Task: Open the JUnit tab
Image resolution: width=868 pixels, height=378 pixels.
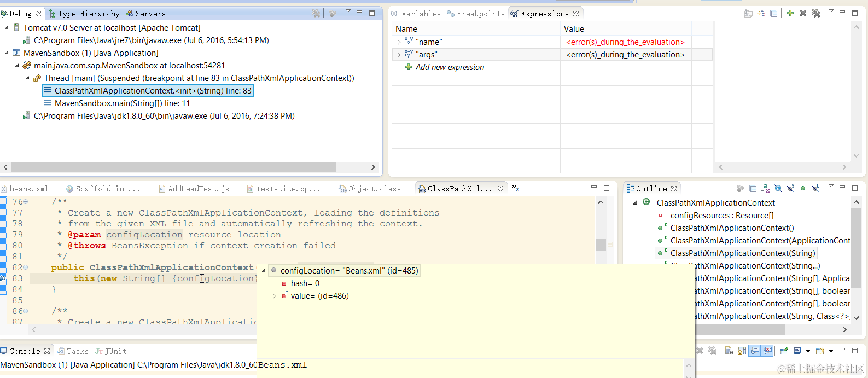Action: 111,351
